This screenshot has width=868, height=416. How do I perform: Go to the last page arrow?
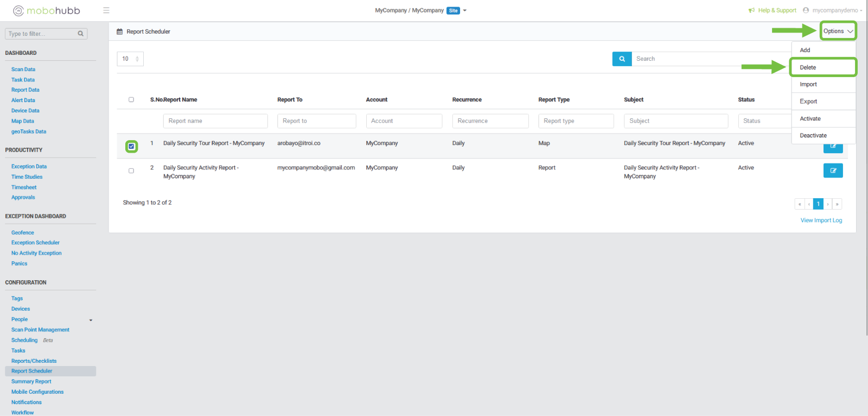[x=837, y=204]
